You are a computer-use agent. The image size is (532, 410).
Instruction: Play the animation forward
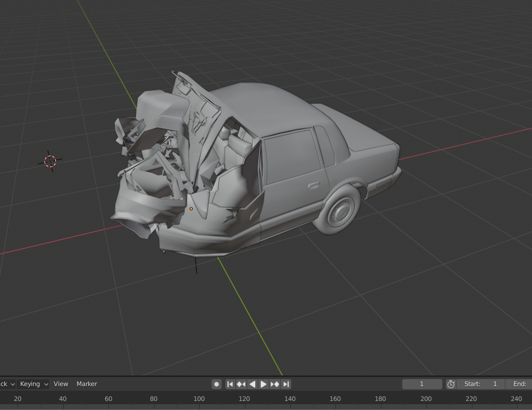coord(263,384)
